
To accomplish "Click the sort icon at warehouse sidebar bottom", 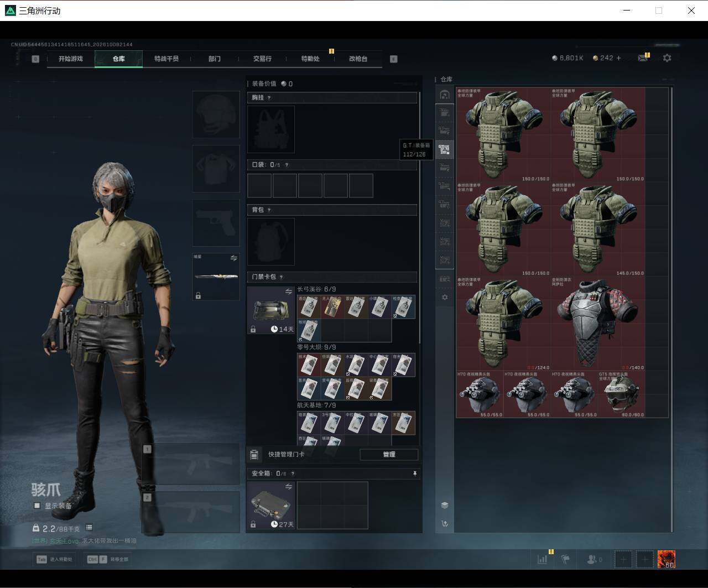I will click(445, 523).
